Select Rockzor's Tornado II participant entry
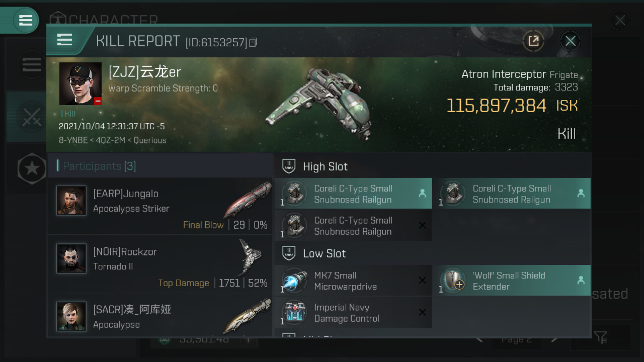The height and width of the screenshot is (362, 644). 160,263
